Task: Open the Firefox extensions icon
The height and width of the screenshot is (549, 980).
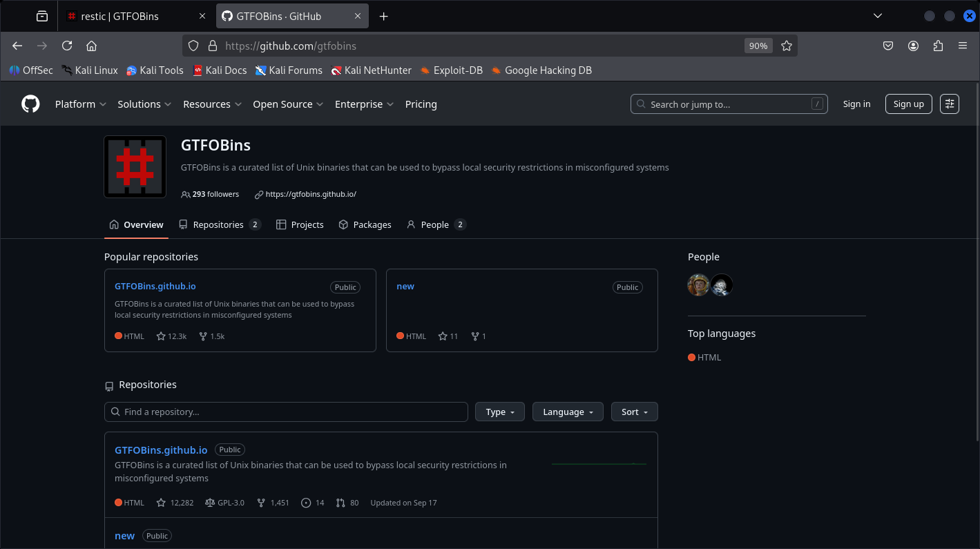Action: point(937,46)
